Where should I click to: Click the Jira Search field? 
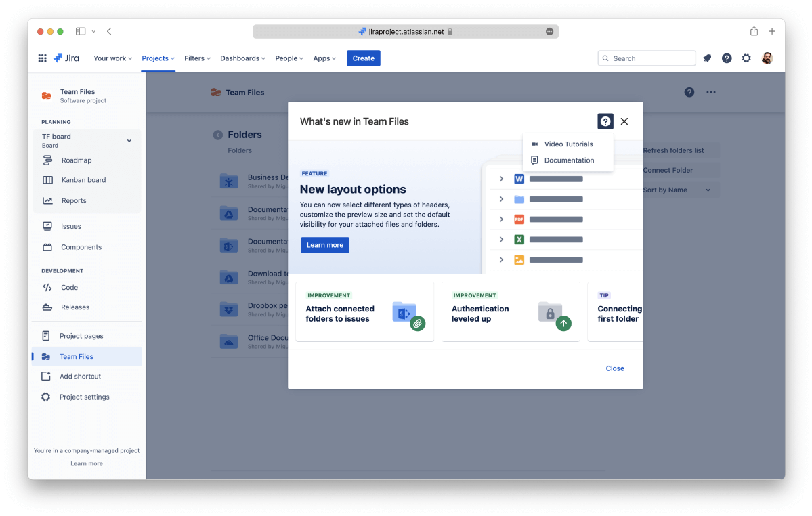[x=646, y=58]
